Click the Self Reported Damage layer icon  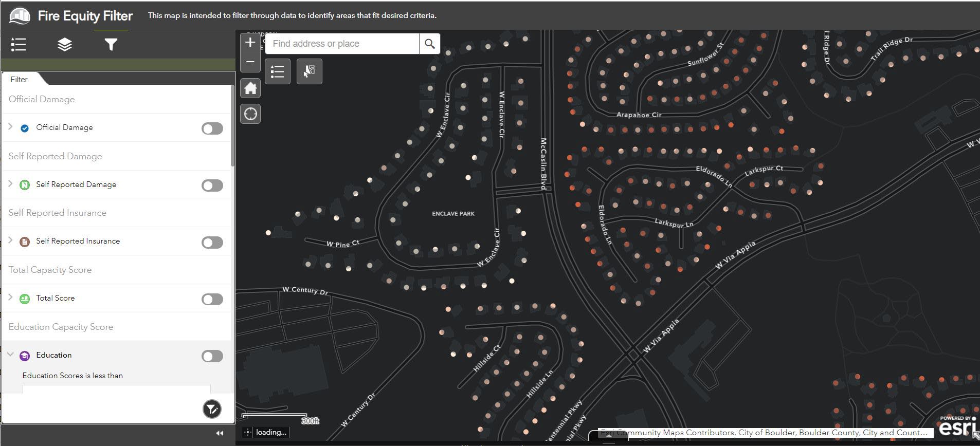click(x=24, y=185)
